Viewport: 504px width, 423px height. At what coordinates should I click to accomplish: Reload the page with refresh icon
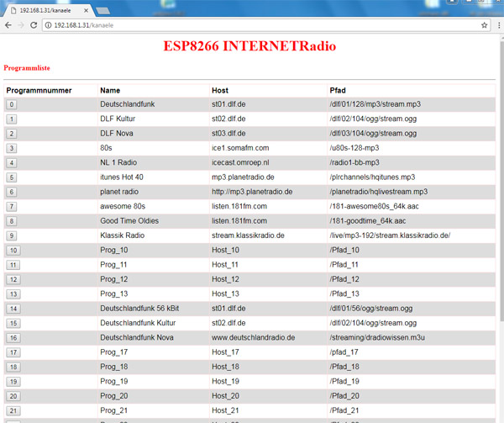coord(35,26)
